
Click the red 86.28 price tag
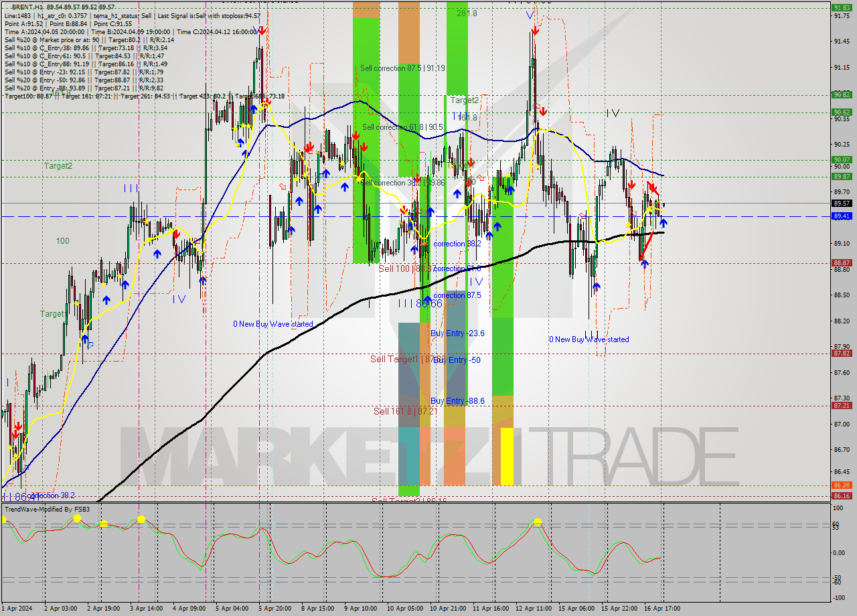coord(842,485)
